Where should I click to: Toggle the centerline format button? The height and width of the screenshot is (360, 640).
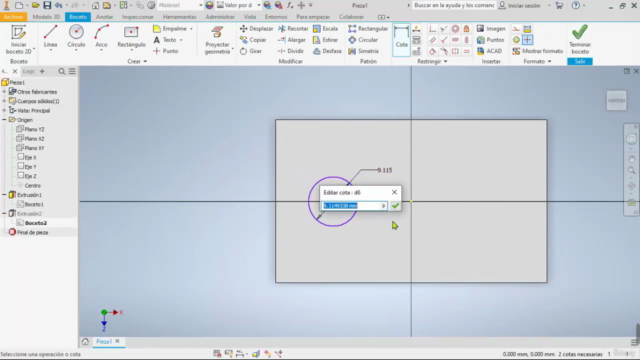(x=516, y=40)
